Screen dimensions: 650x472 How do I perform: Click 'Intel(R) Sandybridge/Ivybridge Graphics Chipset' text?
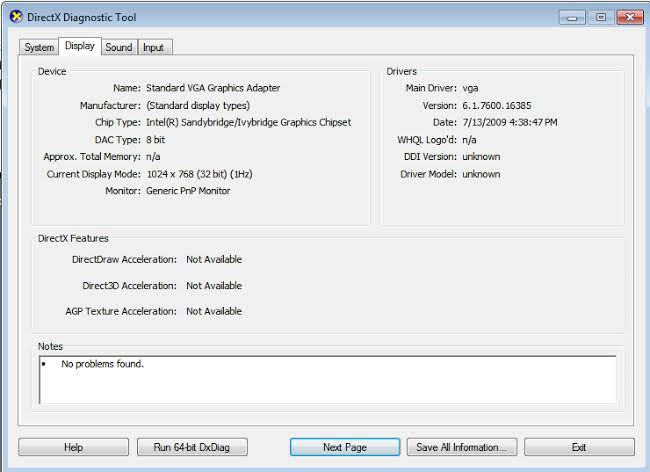(248, 122)
